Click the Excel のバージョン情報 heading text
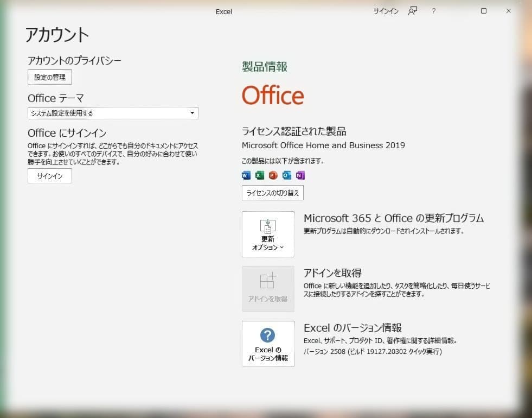 (353, 328)
